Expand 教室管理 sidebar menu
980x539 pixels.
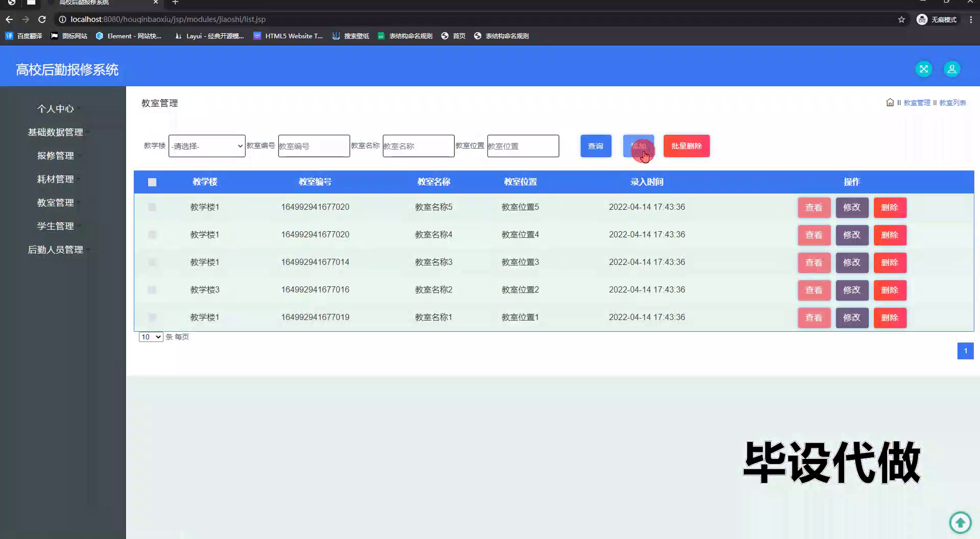[56, 203]
